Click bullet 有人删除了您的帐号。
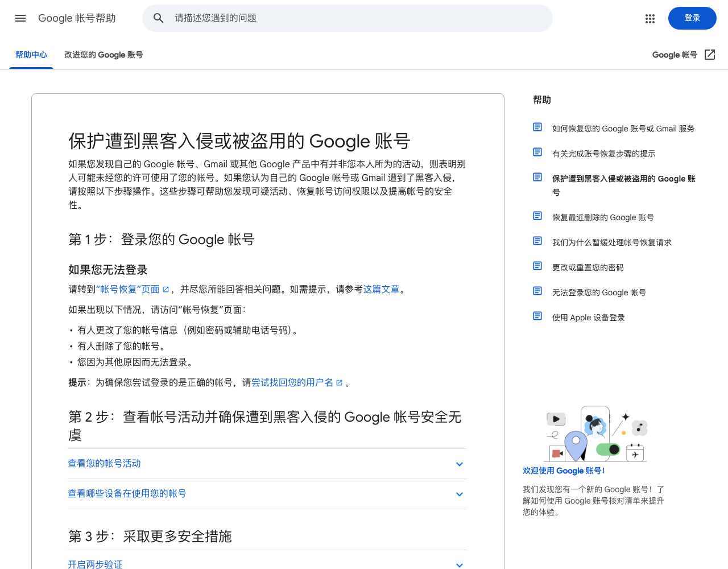 click(123, 346)
